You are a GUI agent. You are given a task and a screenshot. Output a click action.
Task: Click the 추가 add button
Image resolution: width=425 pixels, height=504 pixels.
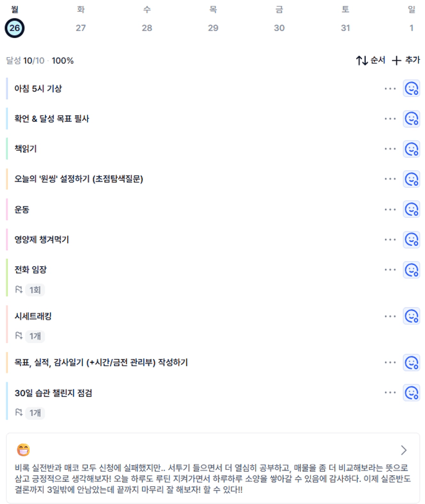(406, 61)
